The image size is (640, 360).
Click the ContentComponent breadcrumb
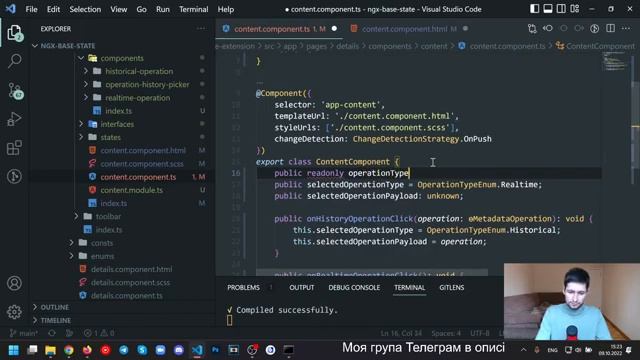pos(600,46)
